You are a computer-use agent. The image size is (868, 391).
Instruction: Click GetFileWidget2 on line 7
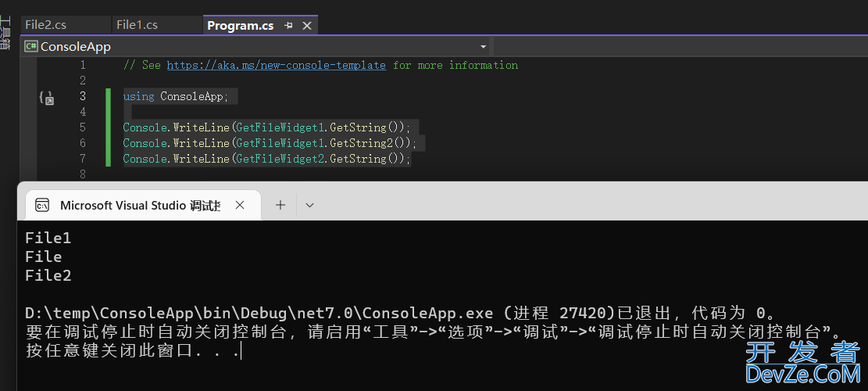(280, 159)
